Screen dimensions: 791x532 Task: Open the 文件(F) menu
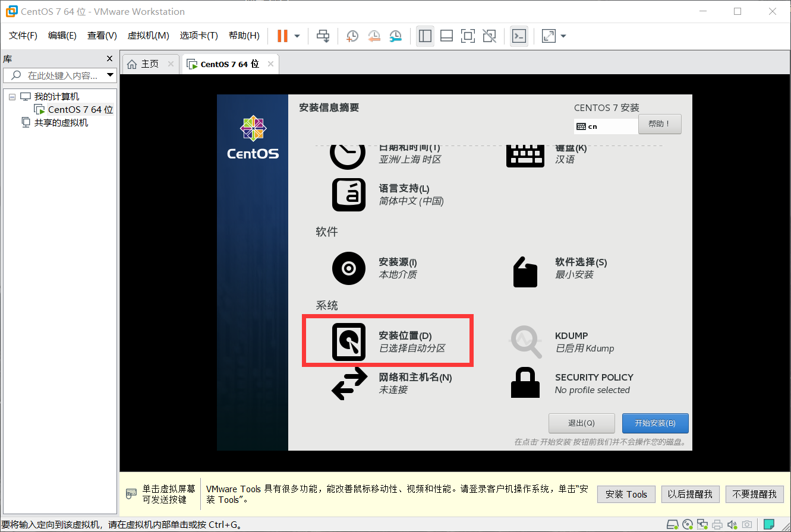point(23,36)
